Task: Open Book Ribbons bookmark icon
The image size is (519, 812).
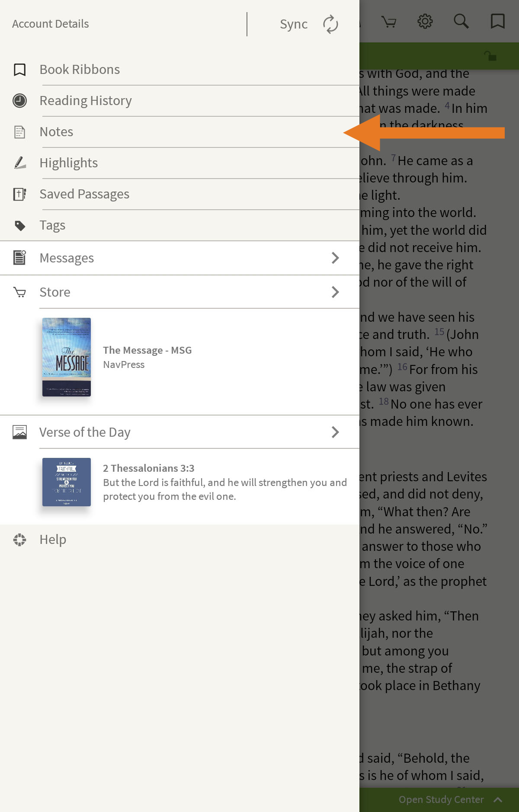Action: (x=19, y=70)
